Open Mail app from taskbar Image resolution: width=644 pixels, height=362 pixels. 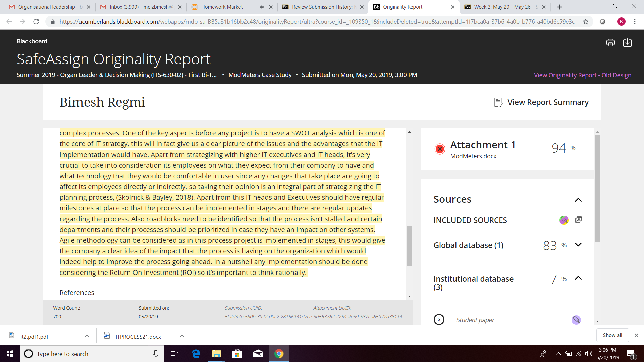click(258, 354)
